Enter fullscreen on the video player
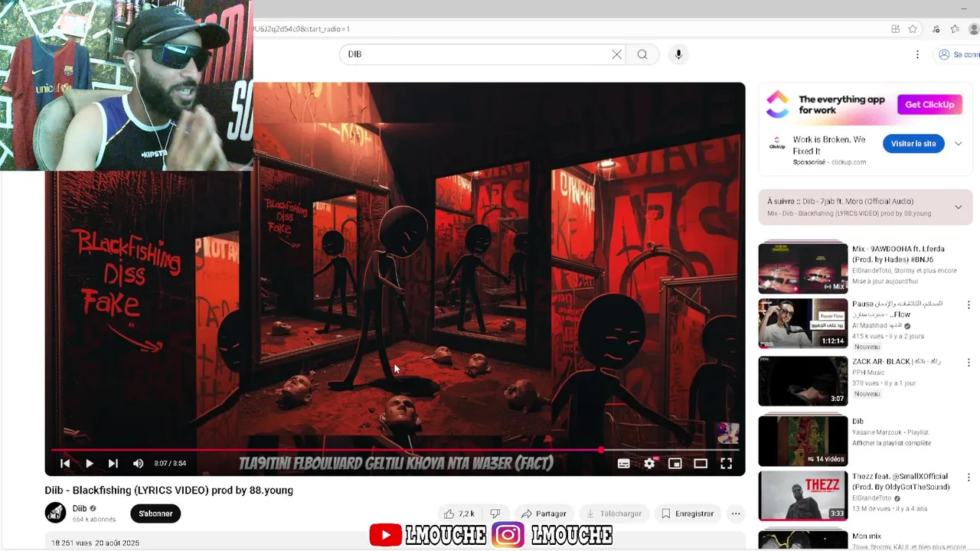This screenshot has width=980, height=551. pyautogui.click(x=726, y=463)
